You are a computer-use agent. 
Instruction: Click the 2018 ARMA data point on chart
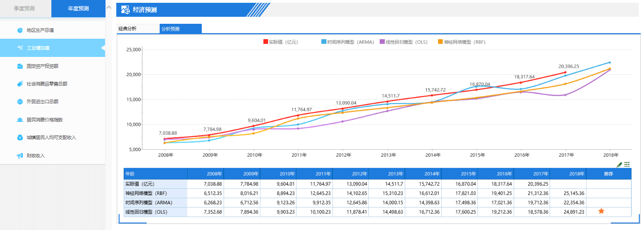609,62
